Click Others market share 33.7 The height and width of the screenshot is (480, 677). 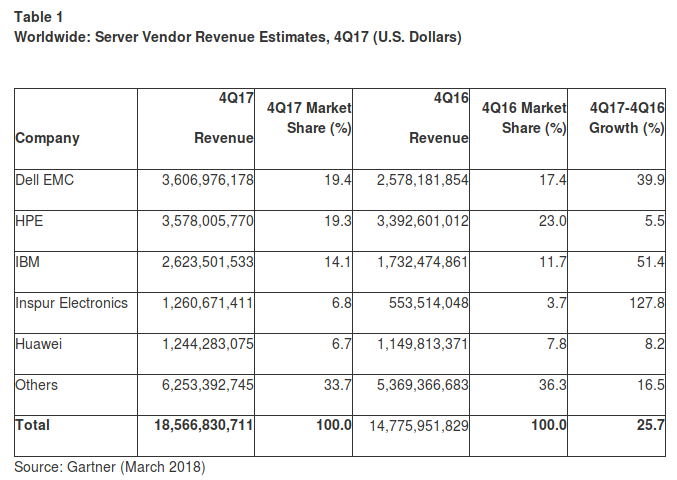[x=338, y=385]
